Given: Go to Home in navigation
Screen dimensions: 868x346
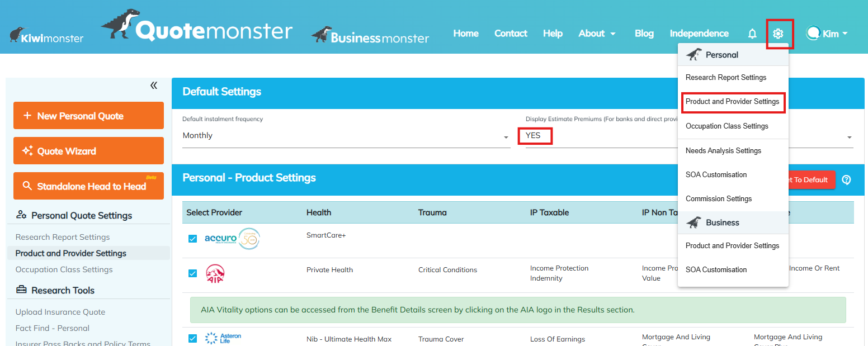Looking at the screenshot, I should 466,34.
